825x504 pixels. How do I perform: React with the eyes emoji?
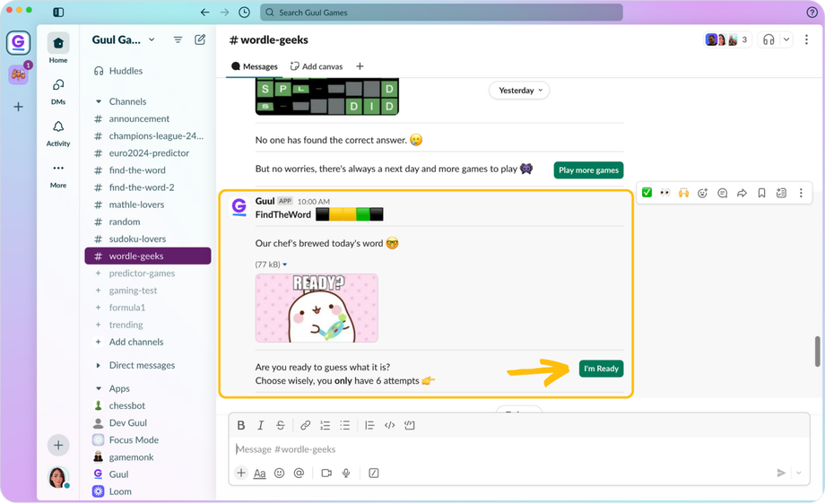[665, 193]
